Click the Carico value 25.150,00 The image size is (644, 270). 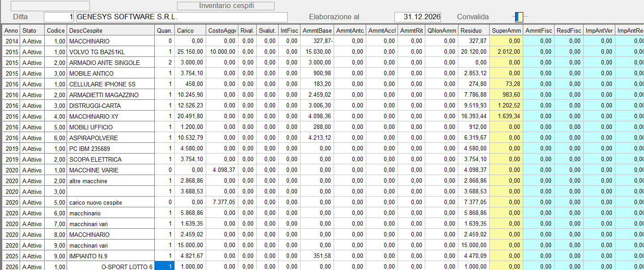pos(190,52)
